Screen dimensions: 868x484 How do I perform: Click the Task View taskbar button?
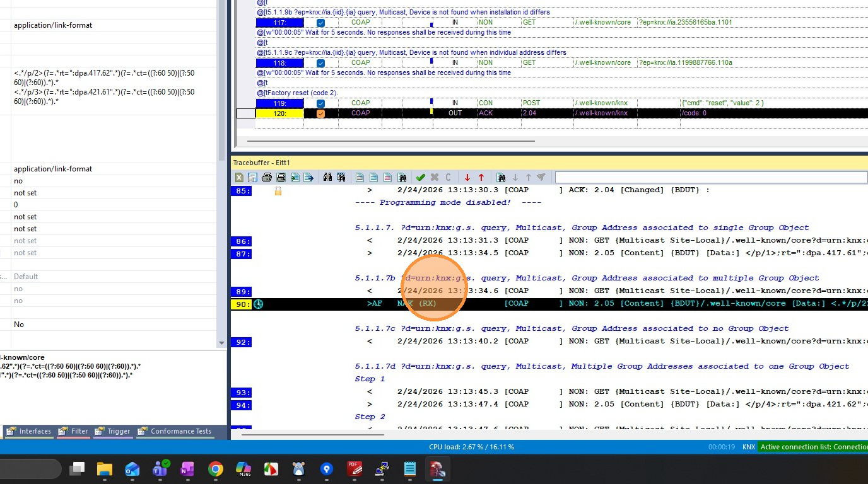tap(77, 469)
